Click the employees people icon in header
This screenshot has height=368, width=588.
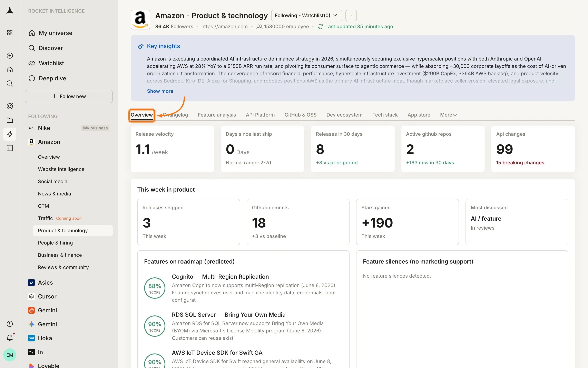(x=259, y=27)
